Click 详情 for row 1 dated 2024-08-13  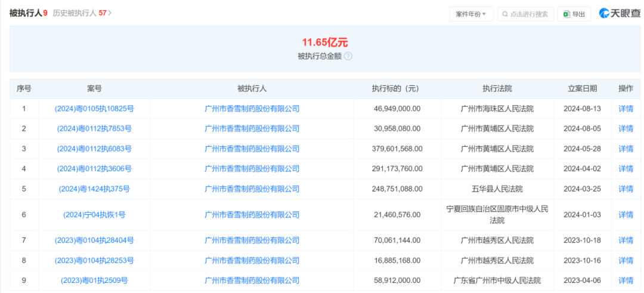click(626, 109)
